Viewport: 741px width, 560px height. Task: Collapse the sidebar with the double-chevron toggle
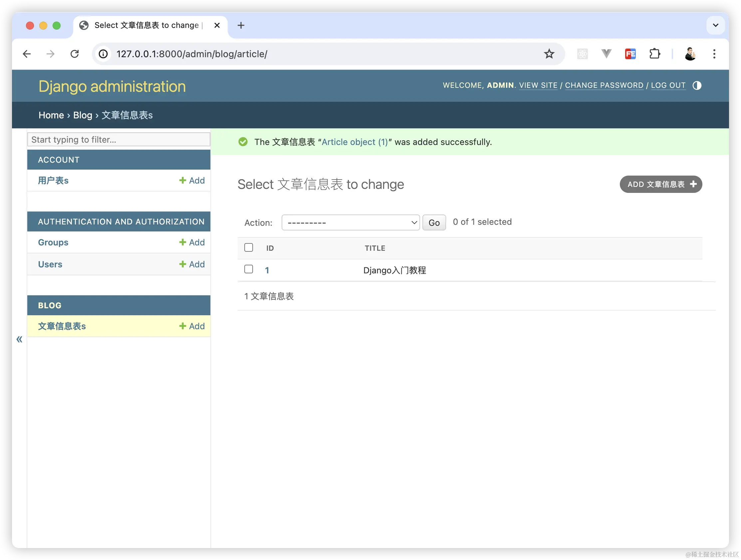[19, 339]
